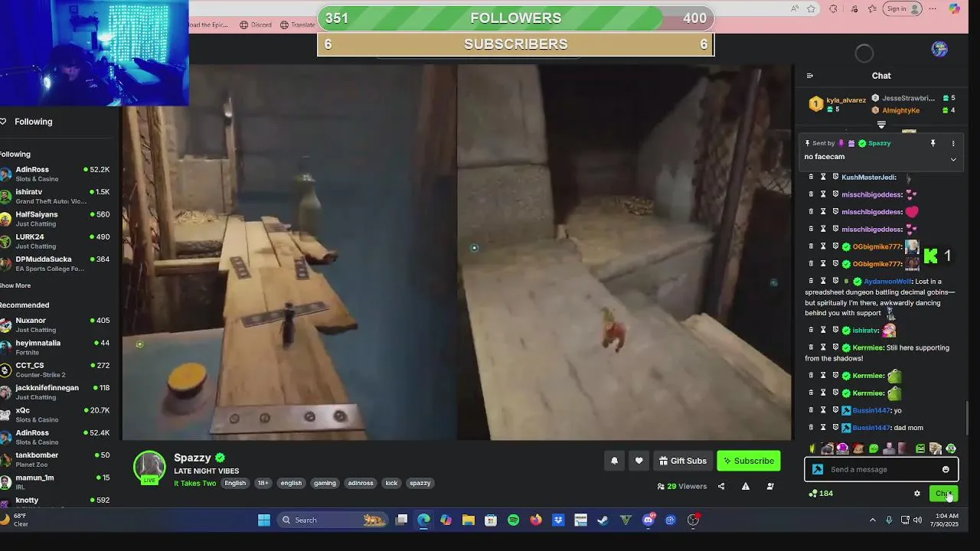
Task: Open clock showing 1:04 AM in taskbar
Action: pyautogui.click(x=946, y=520)
